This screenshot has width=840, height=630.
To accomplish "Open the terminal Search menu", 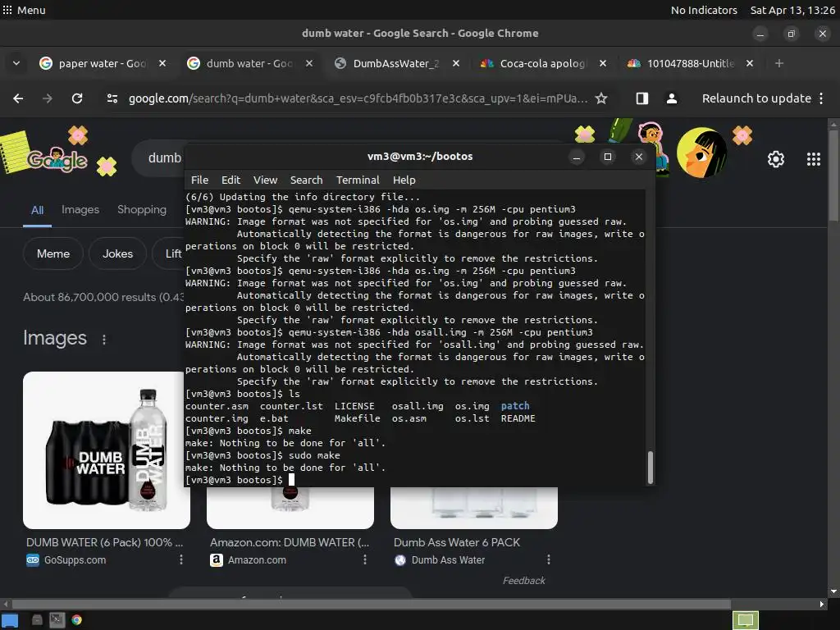I will tap(307, 180).
